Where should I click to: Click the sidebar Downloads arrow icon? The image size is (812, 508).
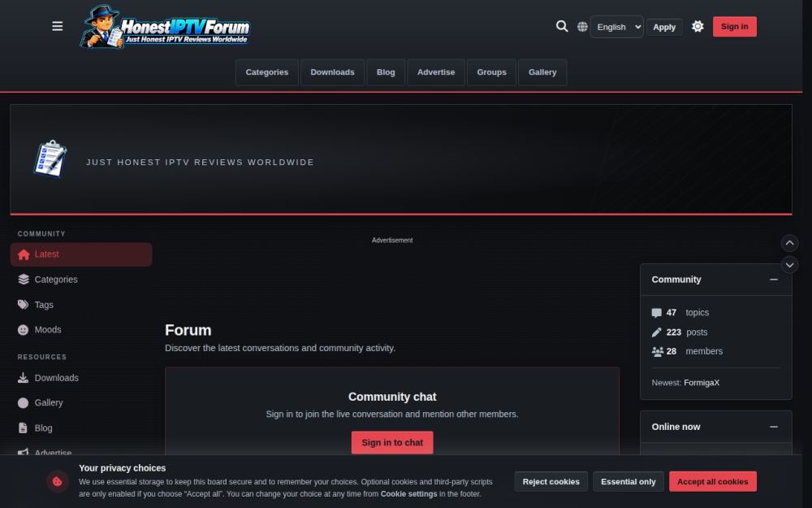(24, 378)
